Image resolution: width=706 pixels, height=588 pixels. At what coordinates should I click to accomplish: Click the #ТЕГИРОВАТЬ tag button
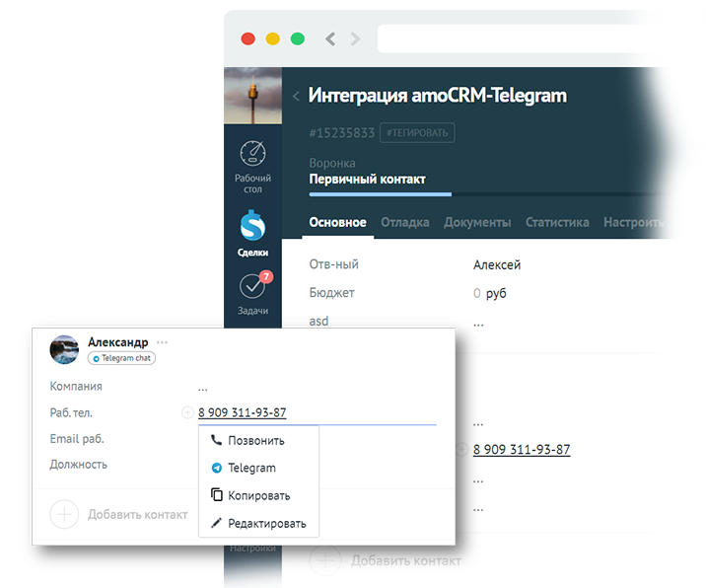[x=417, y=133]
